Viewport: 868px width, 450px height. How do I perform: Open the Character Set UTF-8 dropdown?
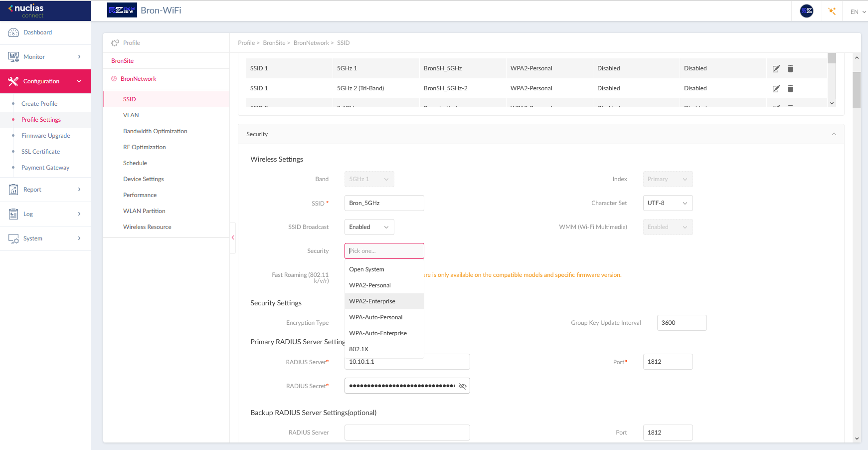click(x=667, y=203)
